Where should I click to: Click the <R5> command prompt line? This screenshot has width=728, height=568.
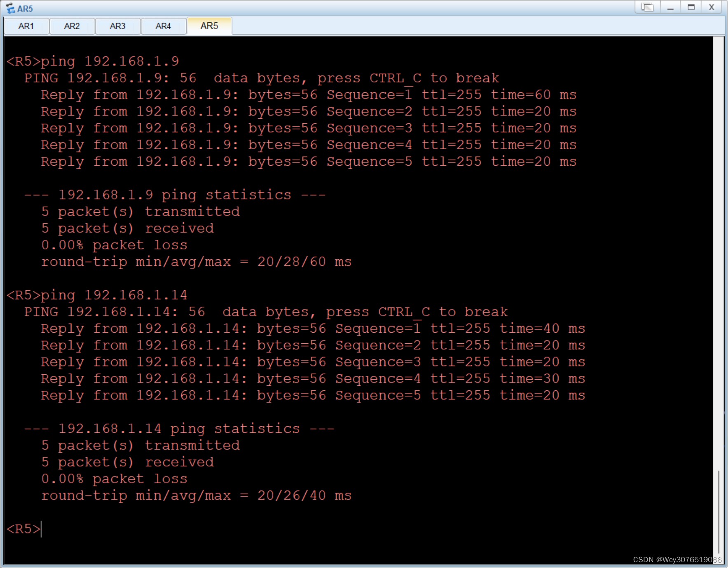pyautogui.click(x=24, y=529)
